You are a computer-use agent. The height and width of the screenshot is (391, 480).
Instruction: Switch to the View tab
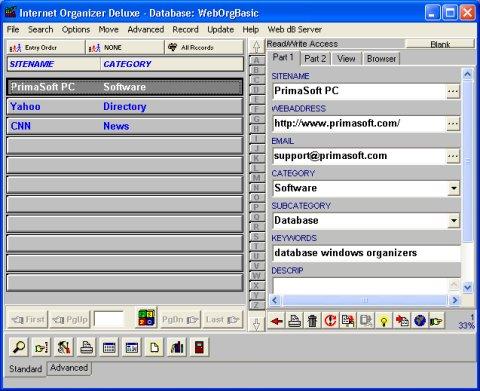pyautogui.click(x=346, y=59)
